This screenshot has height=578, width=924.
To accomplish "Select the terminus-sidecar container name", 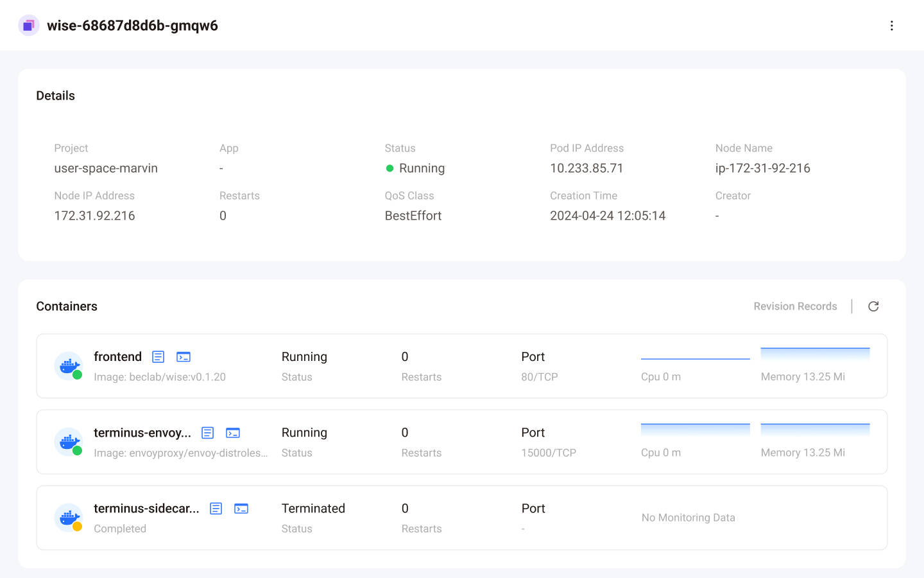I will [146, 509].
